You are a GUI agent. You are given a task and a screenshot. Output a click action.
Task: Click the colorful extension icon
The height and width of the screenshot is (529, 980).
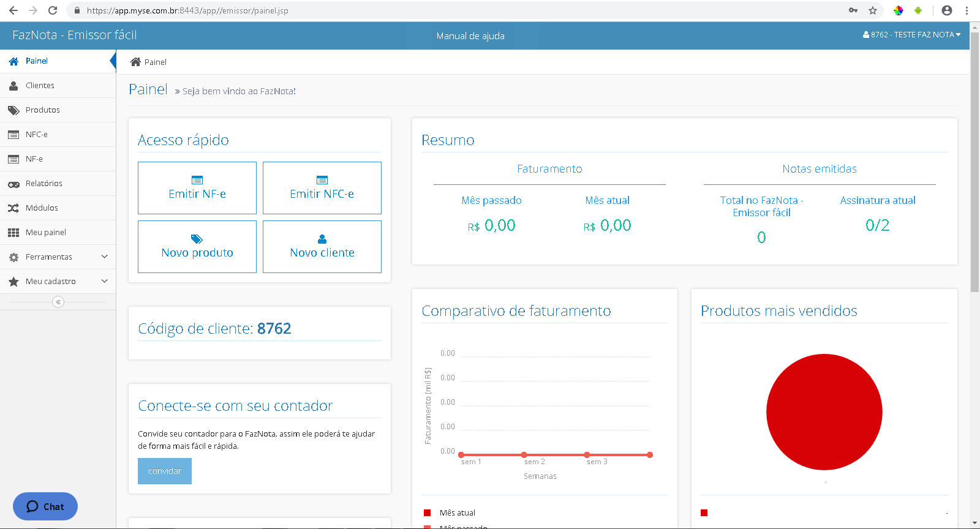pos(898,10)
